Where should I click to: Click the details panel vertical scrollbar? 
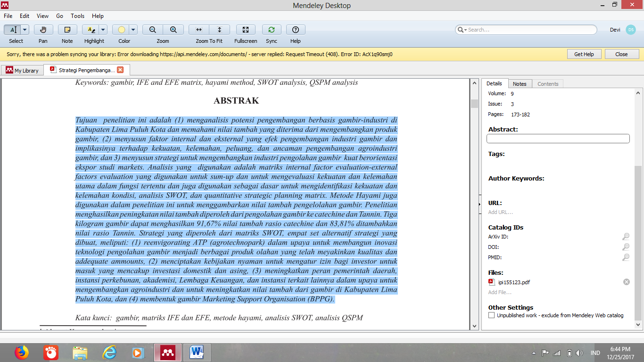pyautogui.click(x=638, y=242)
